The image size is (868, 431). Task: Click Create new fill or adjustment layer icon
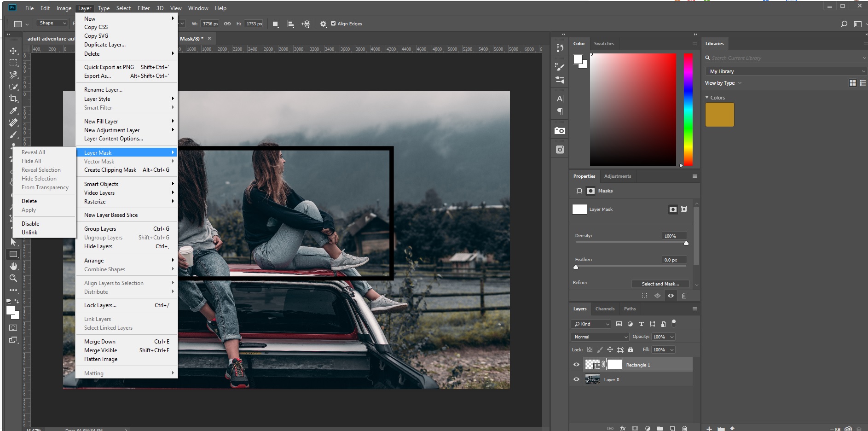coord(648,428)
